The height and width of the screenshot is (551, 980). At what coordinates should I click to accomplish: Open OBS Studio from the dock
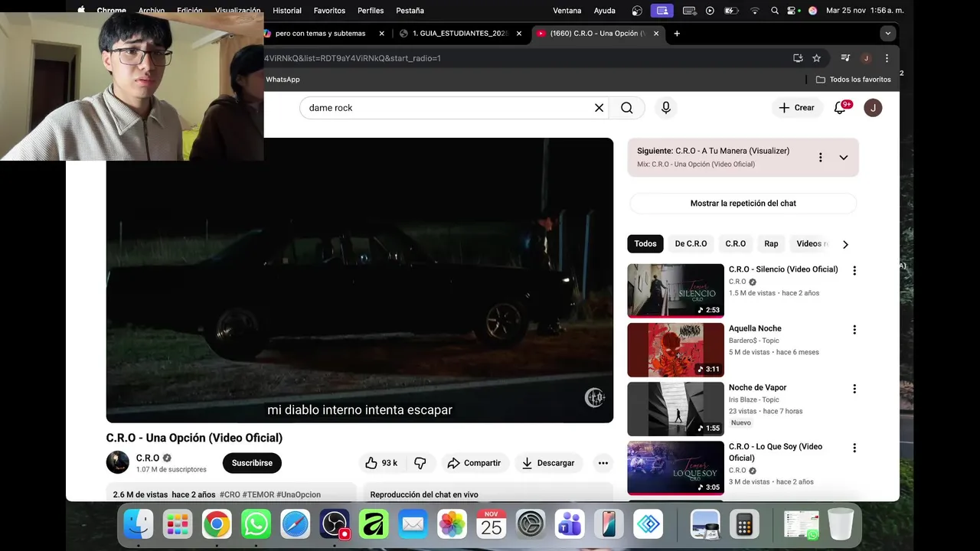(x=335, y=524)
